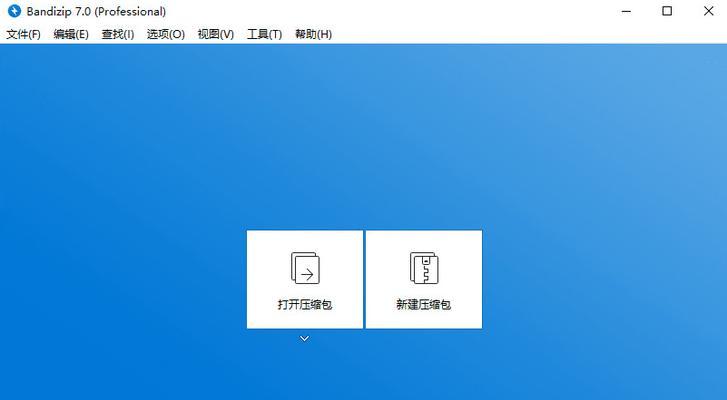The width and height of the screenshot is (727, 400).
Task: Minimize the Bandizip window
Action: tap(626, 11)
